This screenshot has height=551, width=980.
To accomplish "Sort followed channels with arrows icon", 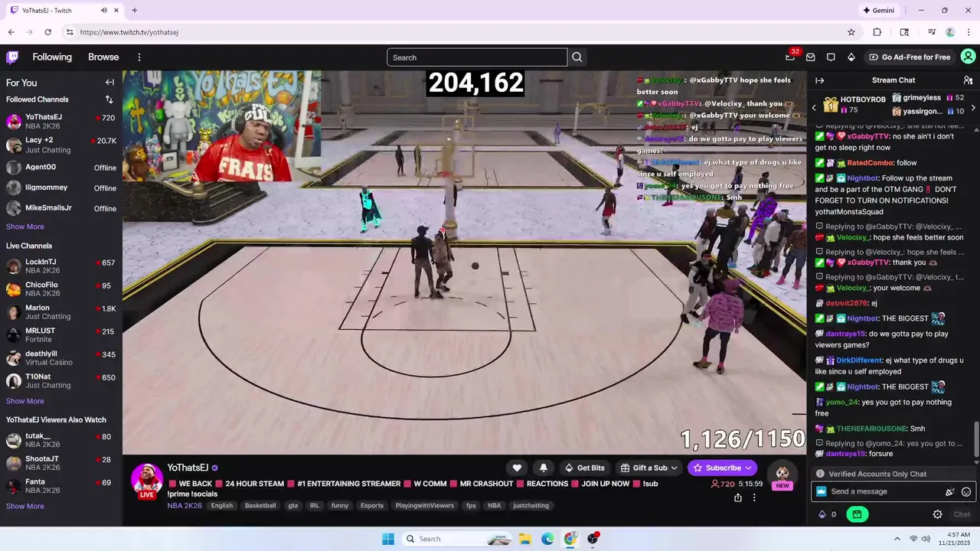I will tap(109, 99).
